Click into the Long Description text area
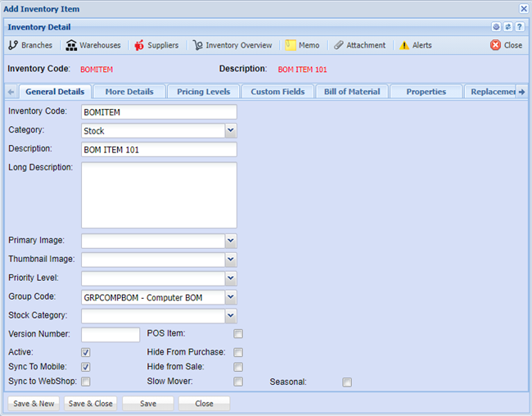532x416 pixels. (x=159, y=195)
